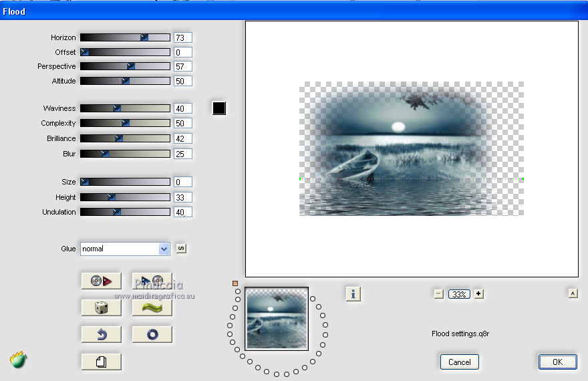Click the info 'i' button

[x=353, y=294]
